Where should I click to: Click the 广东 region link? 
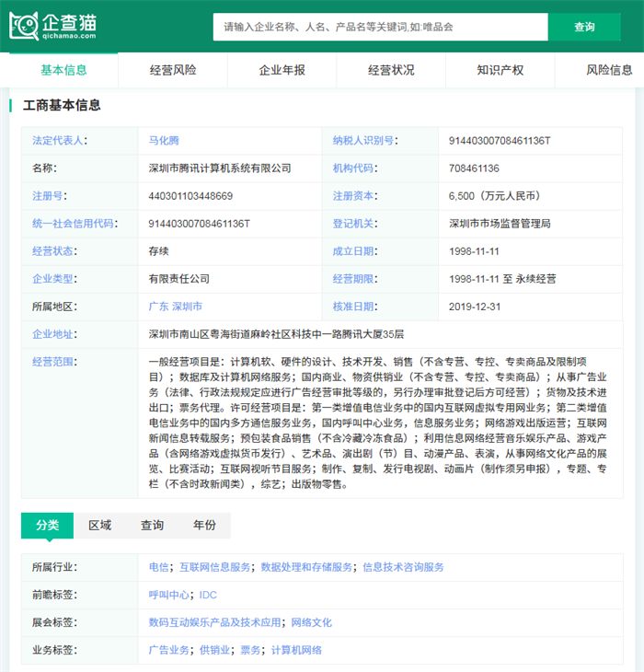[x=158, y=307]
